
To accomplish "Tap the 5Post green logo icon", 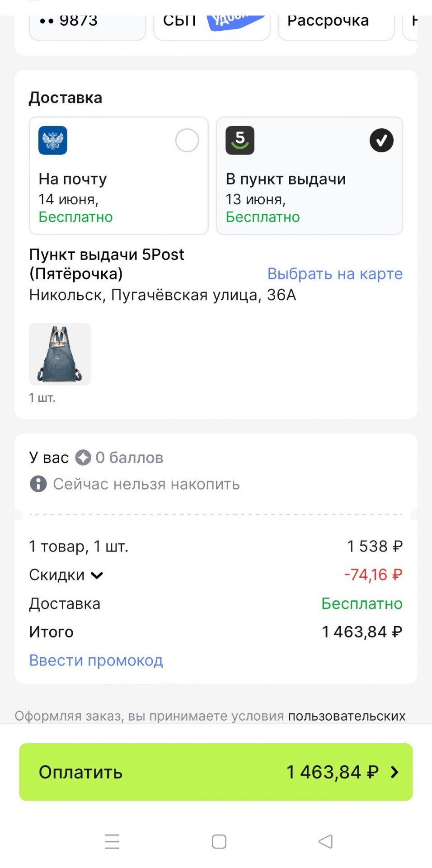I will click(240, 140).
